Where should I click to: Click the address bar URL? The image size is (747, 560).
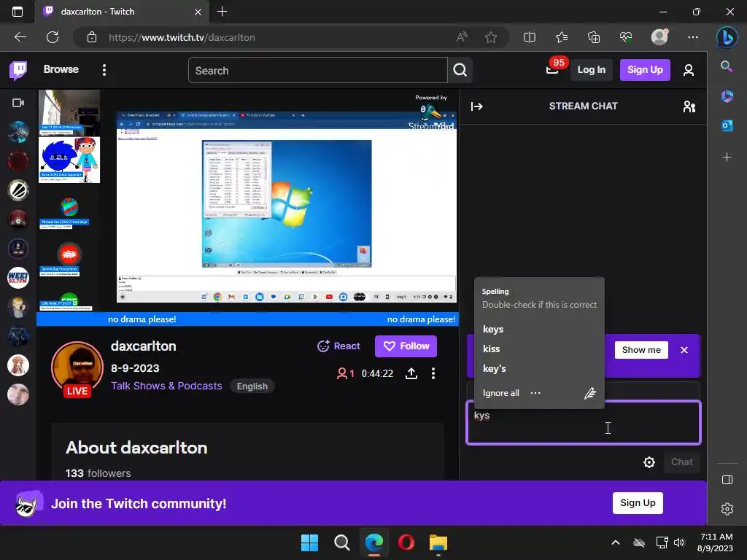[182, 37]
